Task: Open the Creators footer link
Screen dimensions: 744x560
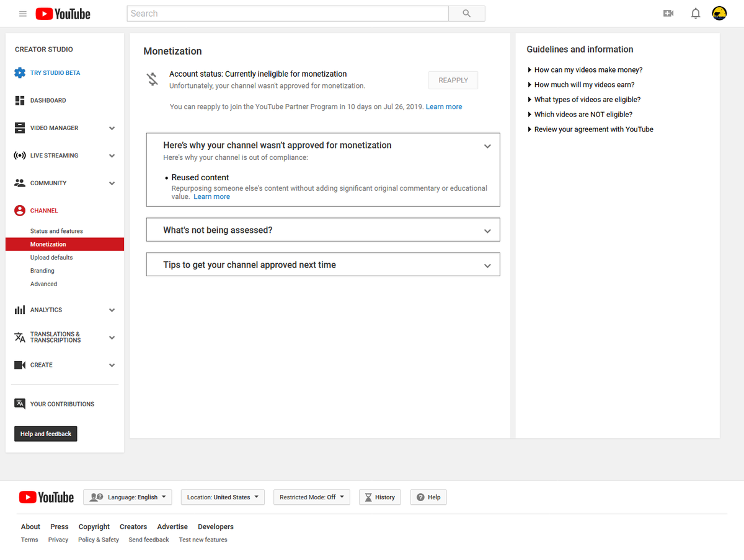Action: (x=133, y=527)
